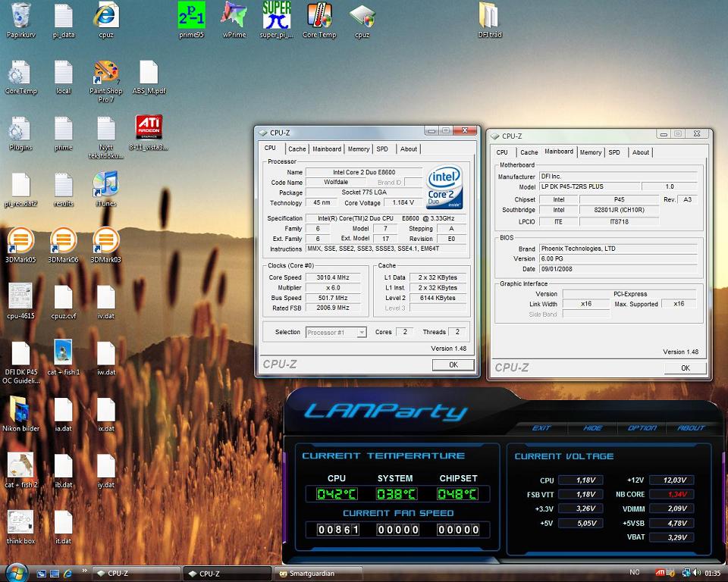Screen dimensions: 728x582
Task: Click the clock showing 01:35
Action: (713, 573)
